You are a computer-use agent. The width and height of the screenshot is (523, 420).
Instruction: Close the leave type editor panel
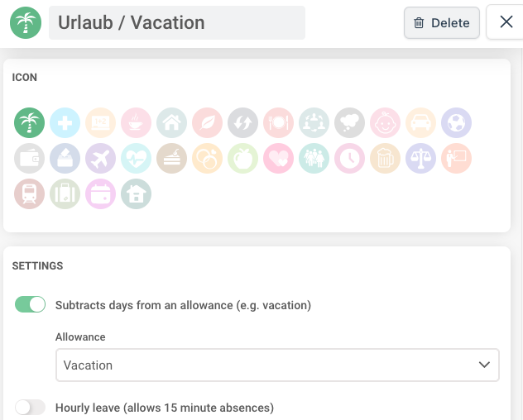(506, 22)
